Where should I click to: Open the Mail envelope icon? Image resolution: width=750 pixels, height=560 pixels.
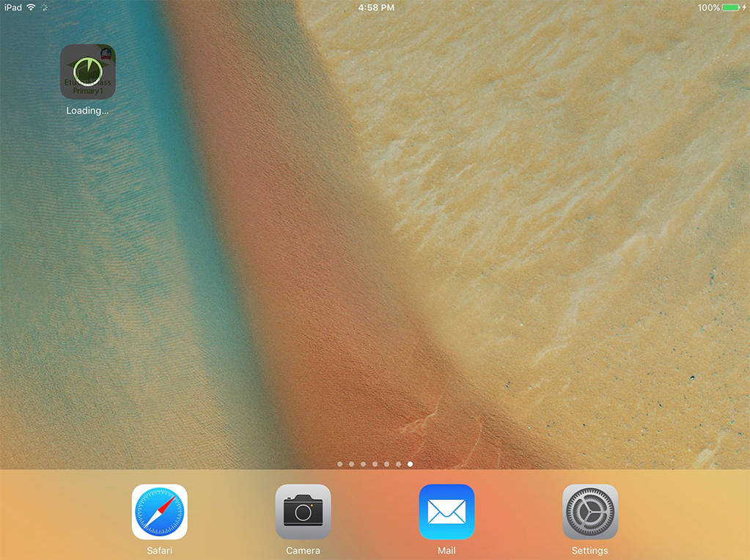click(446, 512)
